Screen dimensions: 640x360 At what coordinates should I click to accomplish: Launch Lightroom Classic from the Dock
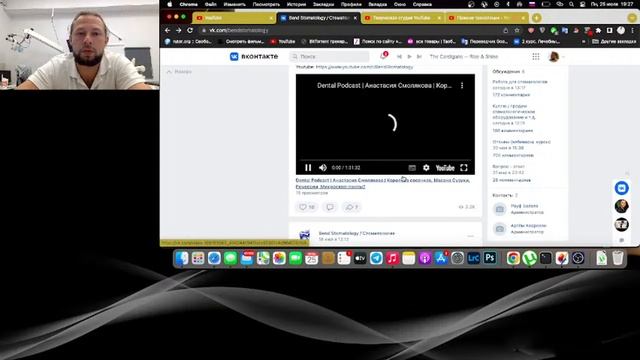473,258
